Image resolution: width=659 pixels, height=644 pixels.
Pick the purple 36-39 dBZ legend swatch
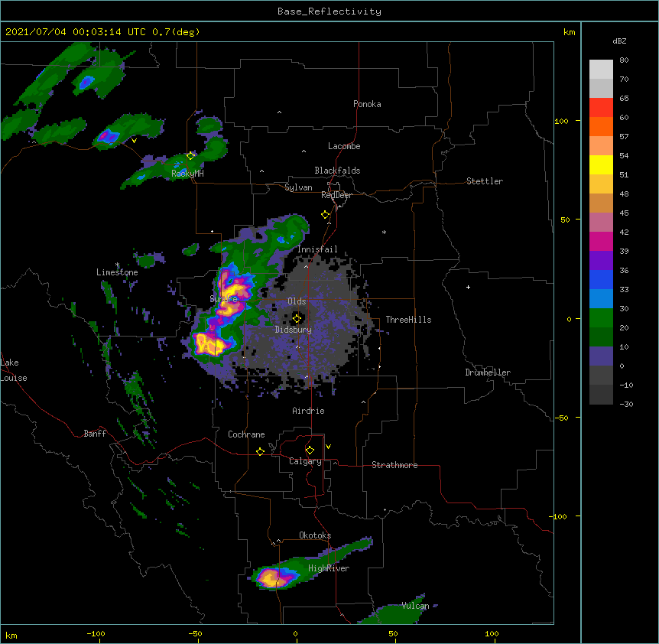pyautogui.click(x=601, y=260)
